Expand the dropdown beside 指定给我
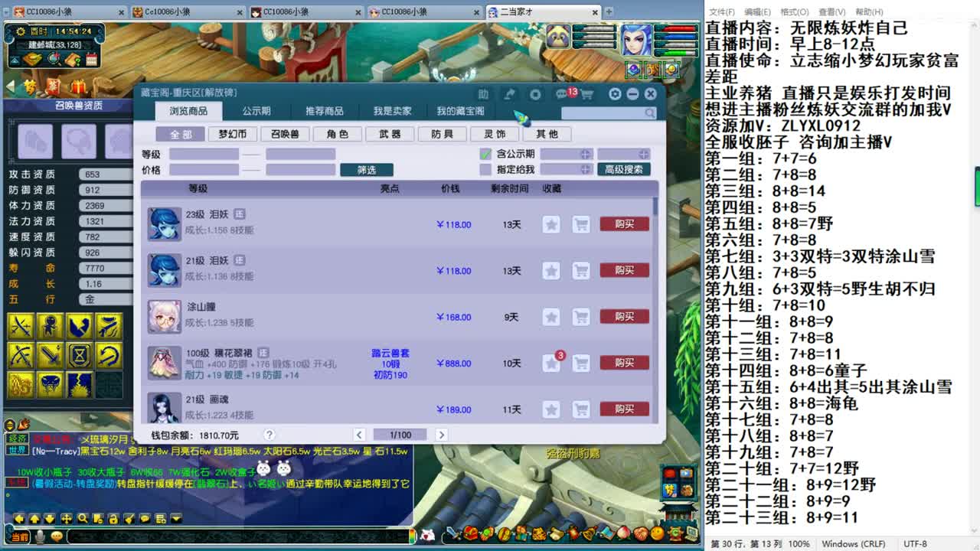The width and height of the screenshot is (980, 551). pos(586,169)
